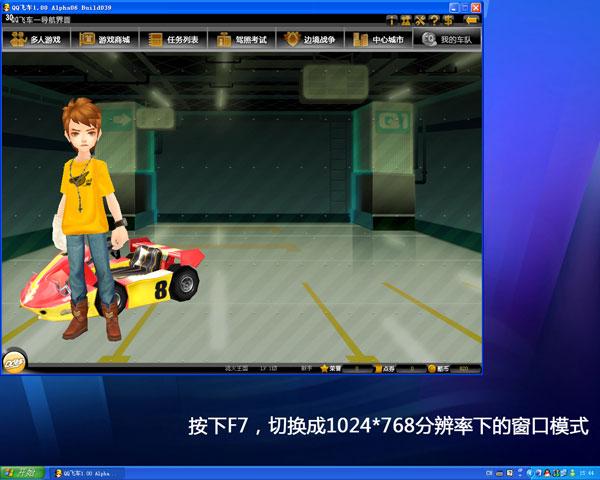Click the orange back arrow icon
The image size is (600, 480).
(471, 20)
